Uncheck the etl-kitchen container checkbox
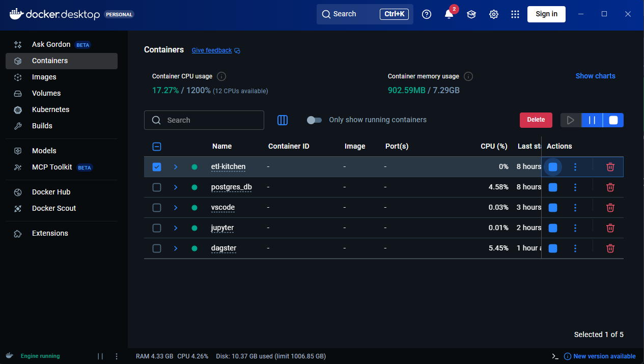Screen dimensions: 644x364 coord(157,167)
